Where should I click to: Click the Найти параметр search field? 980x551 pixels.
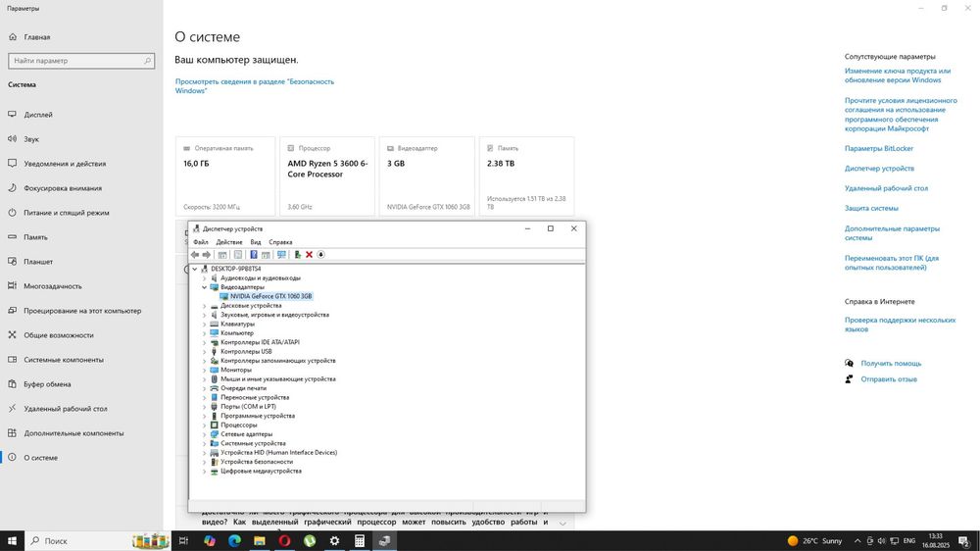pyautogui.click(x=81, y=61)
